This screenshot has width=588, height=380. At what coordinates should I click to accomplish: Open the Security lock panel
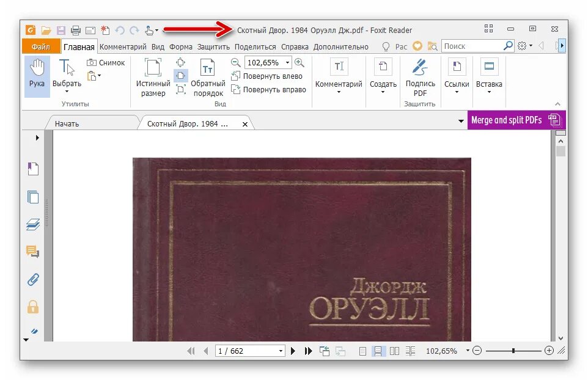pyautogui.click(x=33, y=307)
